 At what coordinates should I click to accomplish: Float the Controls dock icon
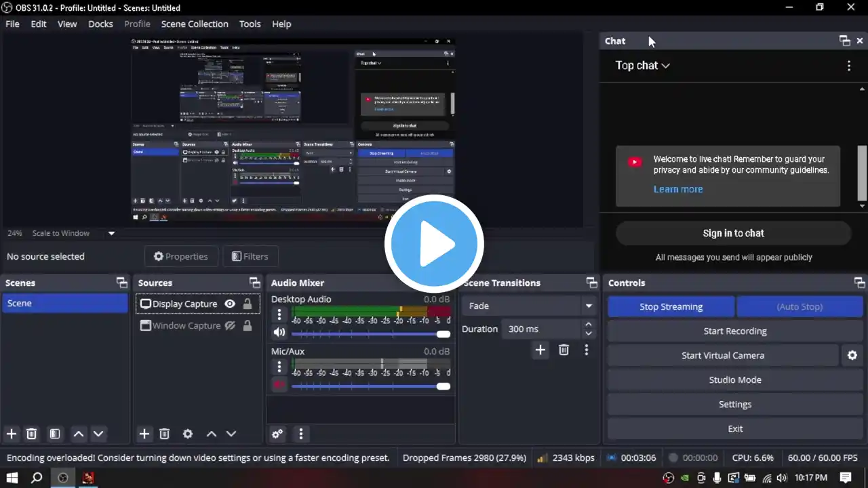(859, 283)
